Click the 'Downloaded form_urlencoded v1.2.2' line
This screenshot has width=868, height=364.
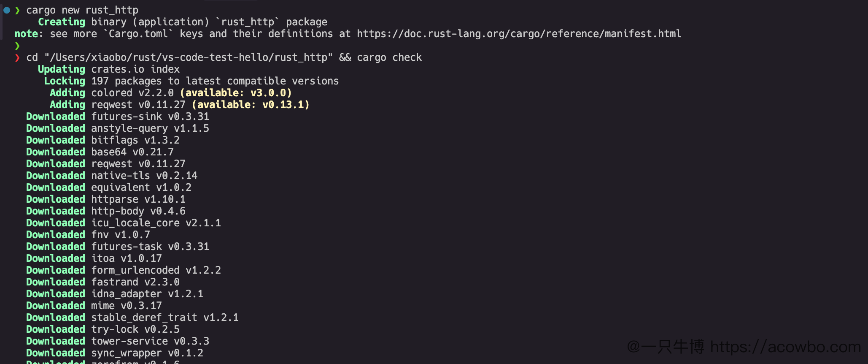tap(124, 270)
